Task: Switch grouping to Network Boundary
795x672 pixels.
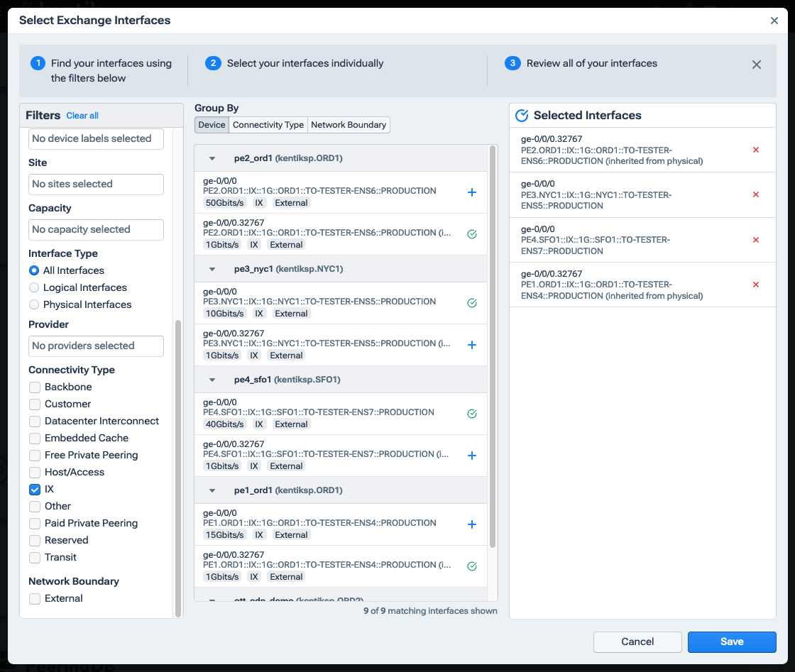Action: point(349,124)
